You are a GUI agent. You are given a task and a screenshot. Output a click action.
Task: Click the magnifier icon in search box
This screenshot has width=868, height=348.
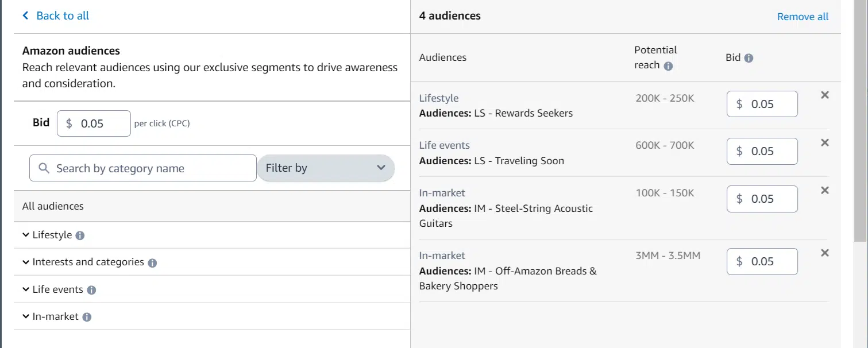44,168
